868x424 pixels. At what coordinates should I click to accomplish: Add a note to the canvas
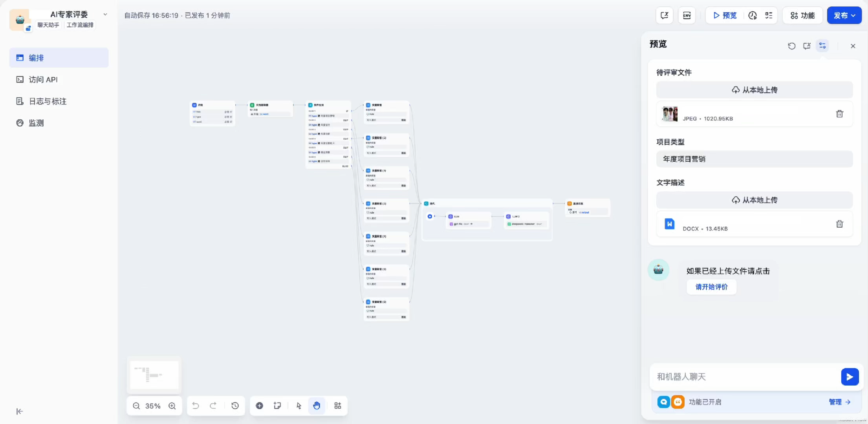(x=277, y=406)
